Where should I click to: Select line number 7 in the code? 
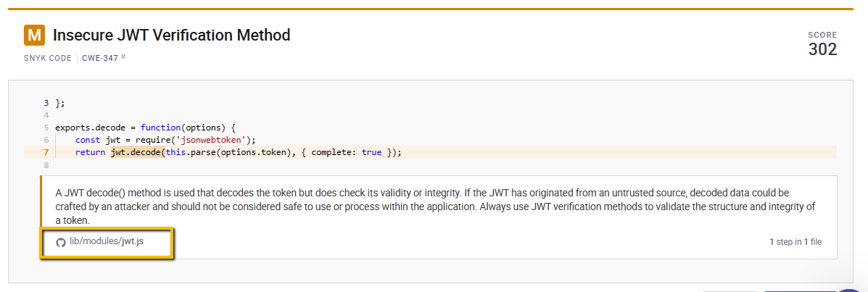coord(46,152)
